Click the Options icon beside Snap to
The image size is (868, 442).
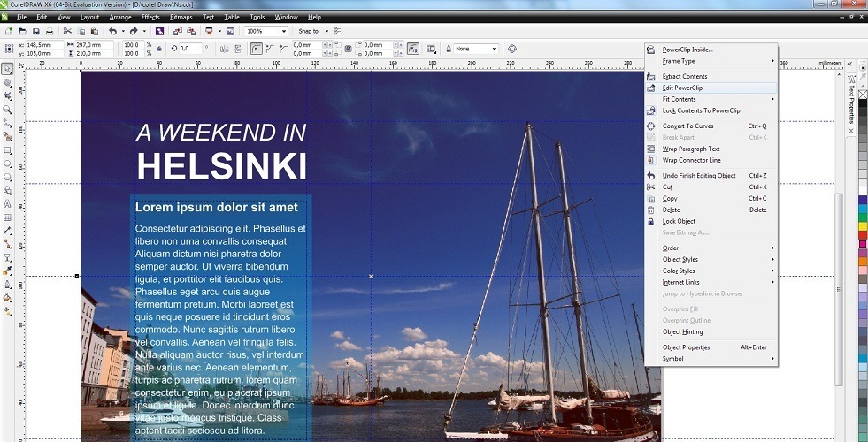[338, 32]
